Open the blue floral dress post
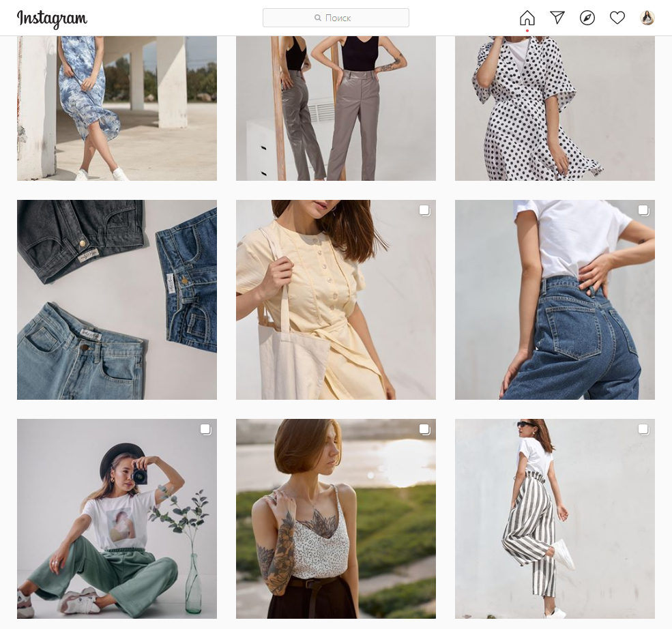 coord(117,109)
